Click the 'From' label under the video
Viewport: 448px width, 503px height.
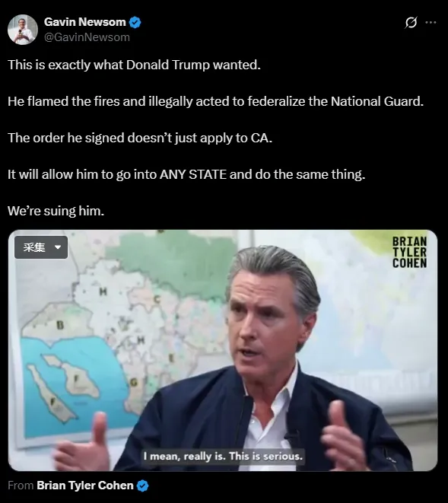pos(21,485)
